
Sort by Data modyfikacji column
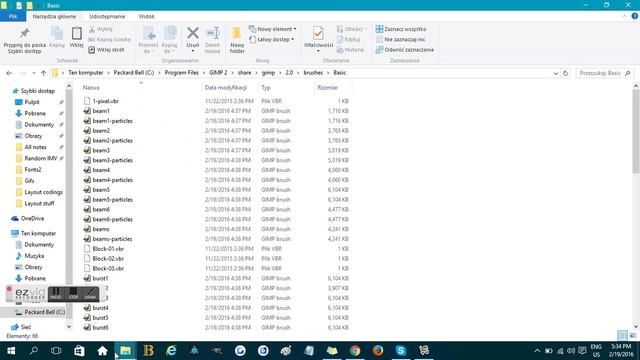click(230, 87)
